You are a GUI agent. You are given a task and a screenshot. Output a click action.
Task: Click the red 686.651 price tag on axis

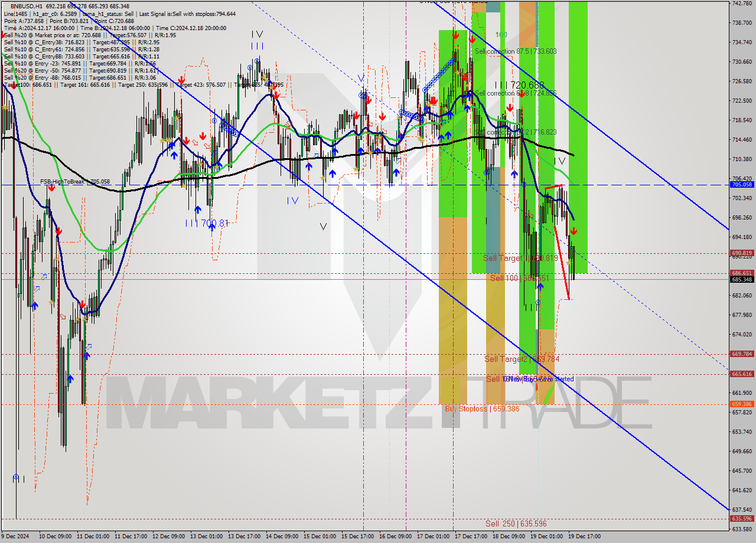tap(742, 273)
